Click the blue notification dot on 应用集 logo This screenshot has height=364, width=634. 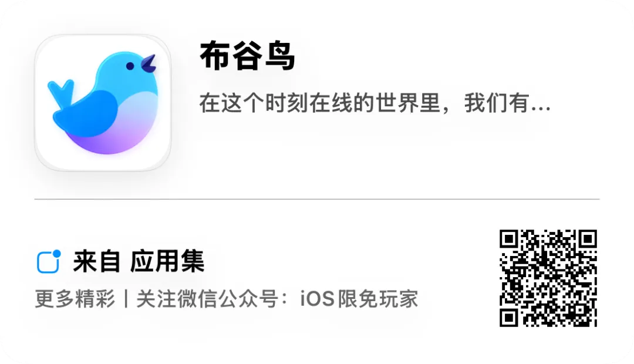pos(56,254)
